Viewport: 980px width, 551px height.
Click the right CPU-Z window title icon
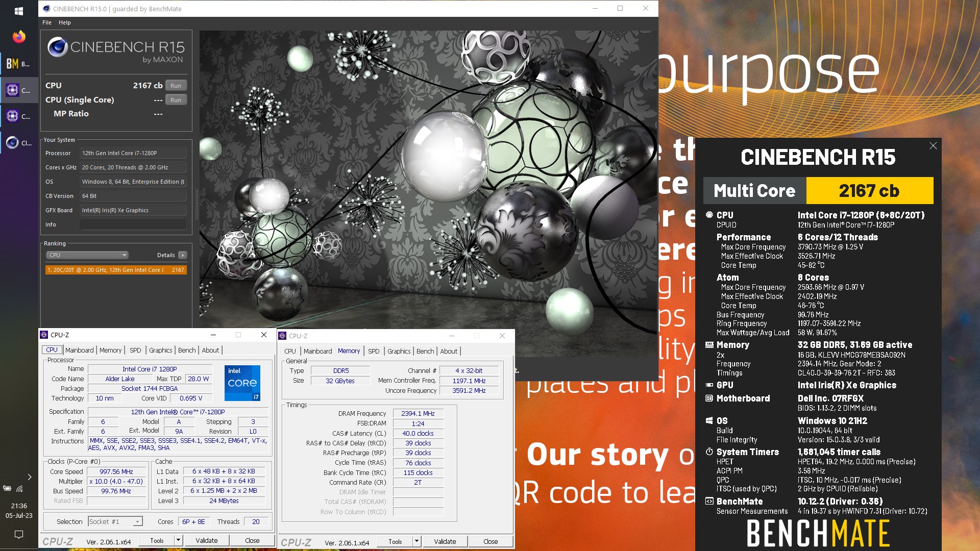pos(282,336)
